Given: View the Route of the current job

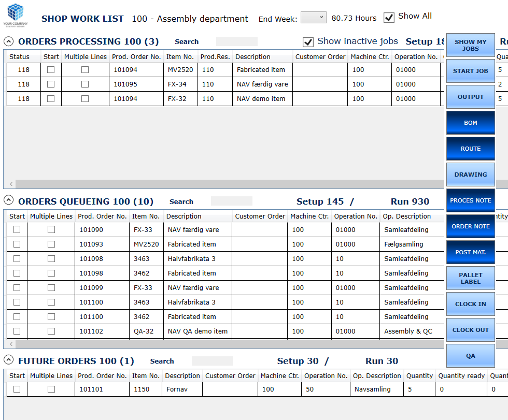Looking at the screenshot, I should pyautogui.click(x=470, y=148).
